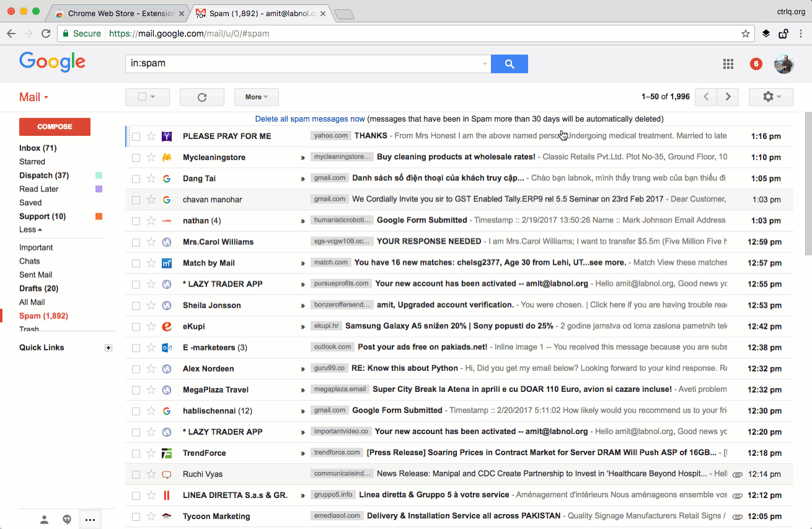Star the eKupi message
Screen dimensions: 812x529
click(x=151, y=326)
